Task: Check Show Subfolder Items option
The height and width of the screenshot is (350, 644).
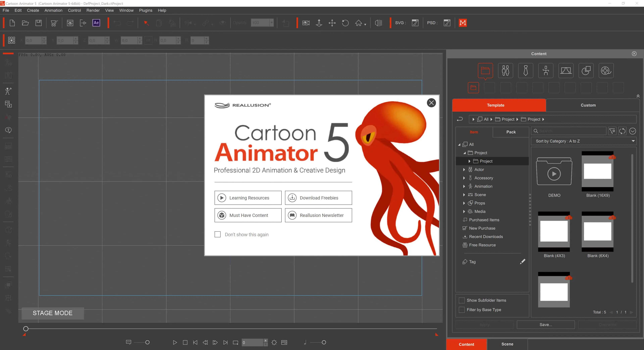Action: tap(462, 300)
